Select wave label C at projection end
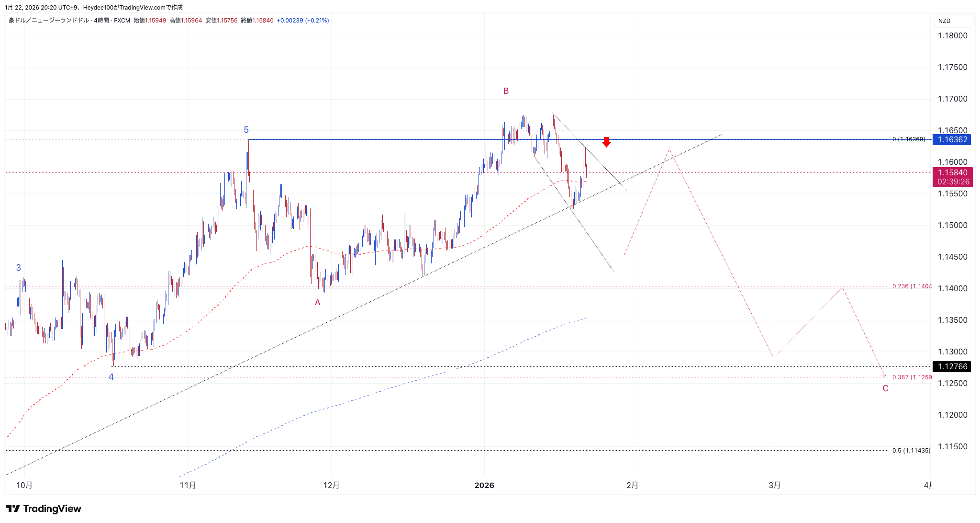The height and width of the screenshot is (523, 980). [x=885, y=388]
